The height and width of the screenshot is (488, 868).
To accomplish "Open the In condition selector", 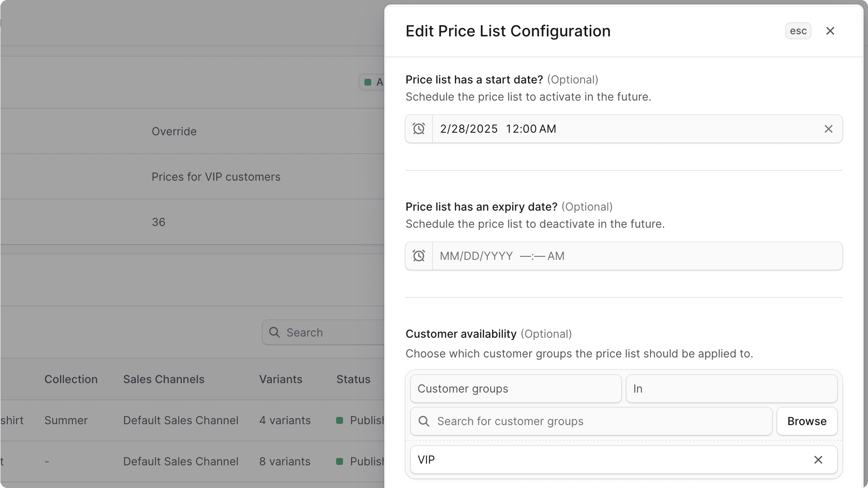I will click(x=731, y=388).
